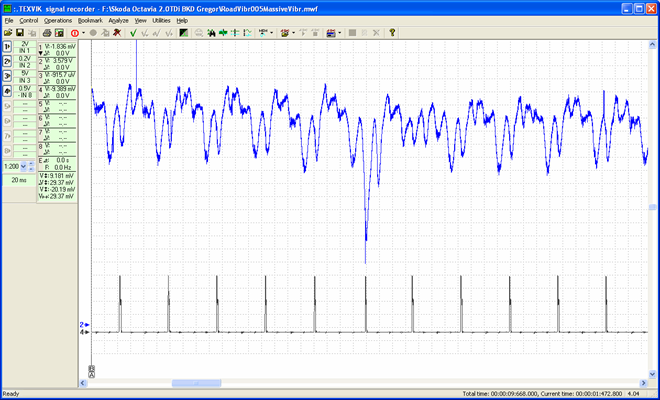Open the Utilities menu
Image resolution: width=660 pixels, height=400 pixels.
coord(161,20)
